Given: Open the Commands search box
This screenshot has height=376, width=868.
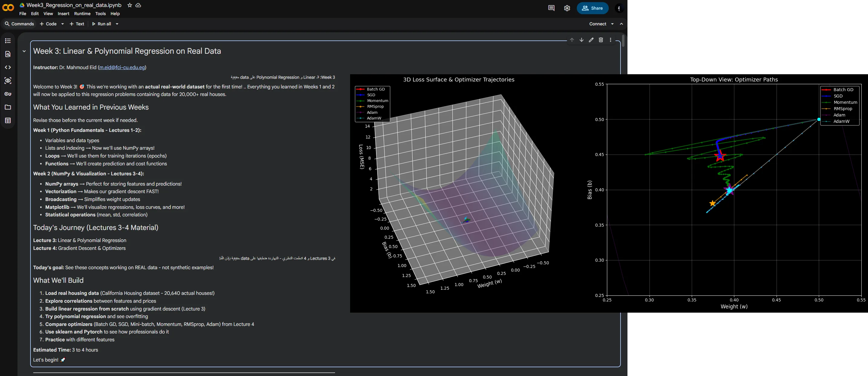Looking at the screenshot, I should 19,24.
